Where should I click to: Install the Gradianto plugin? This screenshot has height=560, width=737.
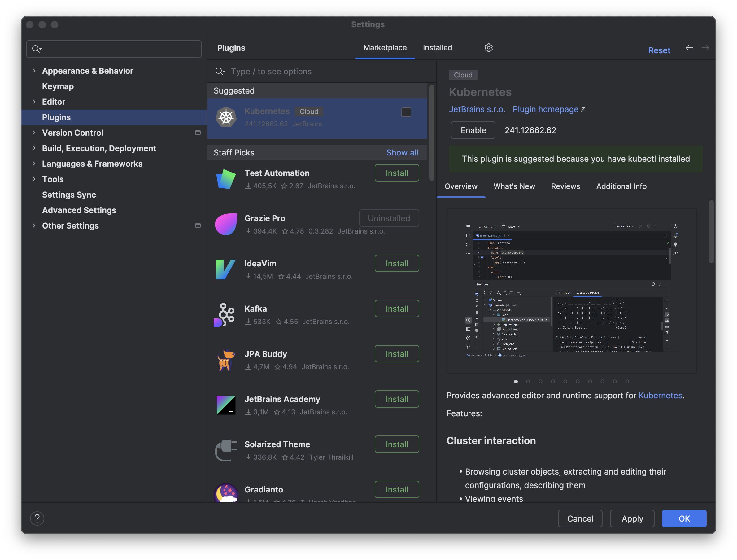(397, 489)
